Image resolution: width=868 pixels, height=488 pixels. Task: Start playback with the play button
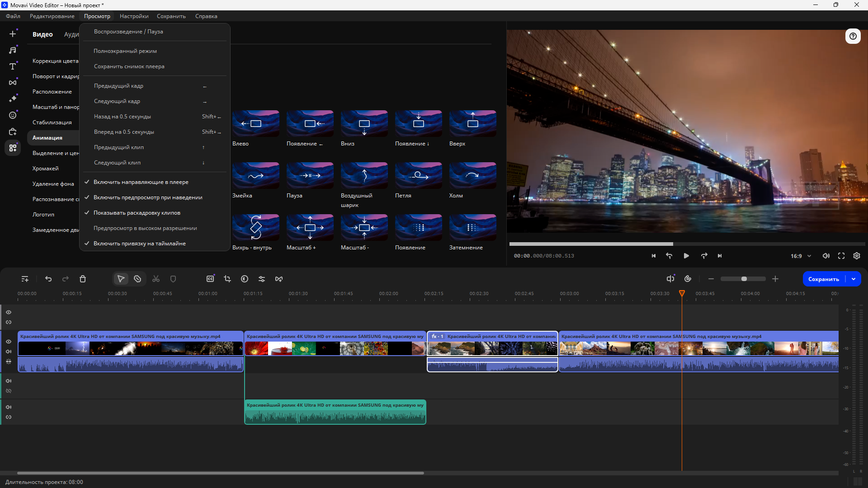click(686, 256)
